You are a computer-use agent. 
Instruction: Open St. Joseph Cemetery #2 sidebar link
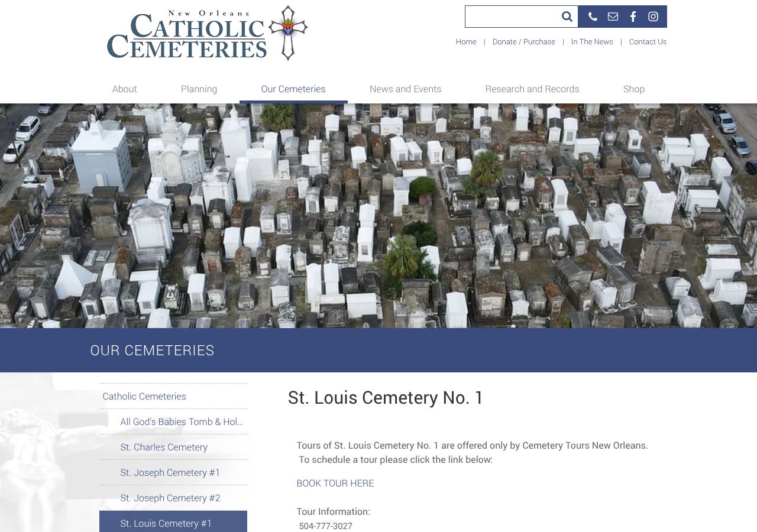tap(173, 498)
